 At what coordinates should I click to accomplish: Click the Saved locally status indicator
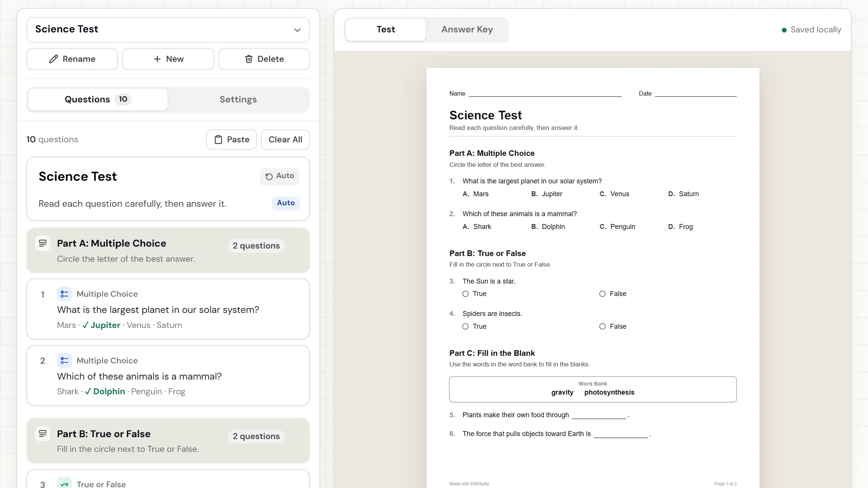tap(811, 30)
